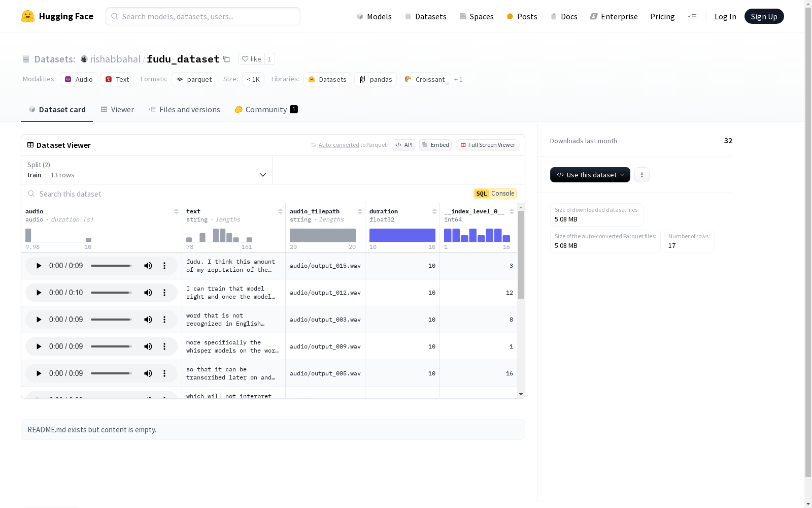Click the Sign Up button
812x508 pixels.
point(764,16)
